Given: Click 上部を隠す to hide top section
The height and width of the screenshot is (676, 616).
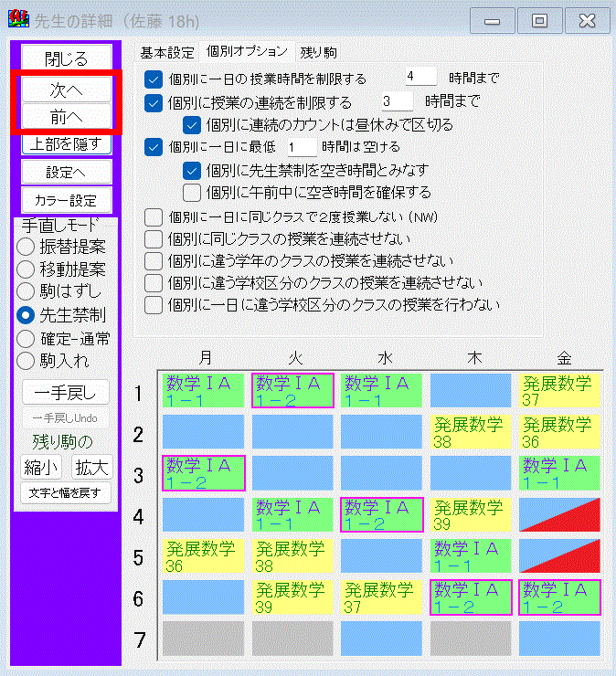Looking at the screenshot, I should [66, 144].
